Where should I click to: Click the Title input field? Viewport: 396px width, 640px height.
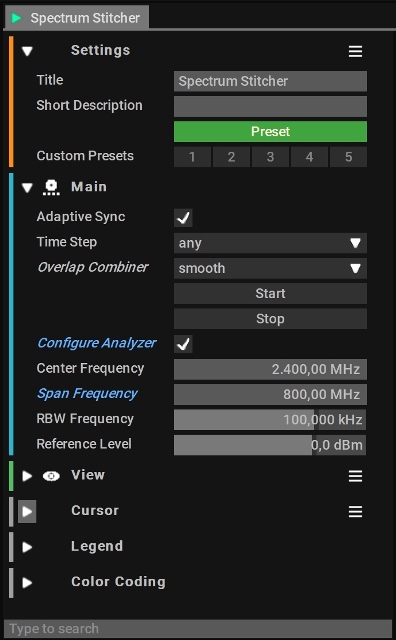coord(270,81)
